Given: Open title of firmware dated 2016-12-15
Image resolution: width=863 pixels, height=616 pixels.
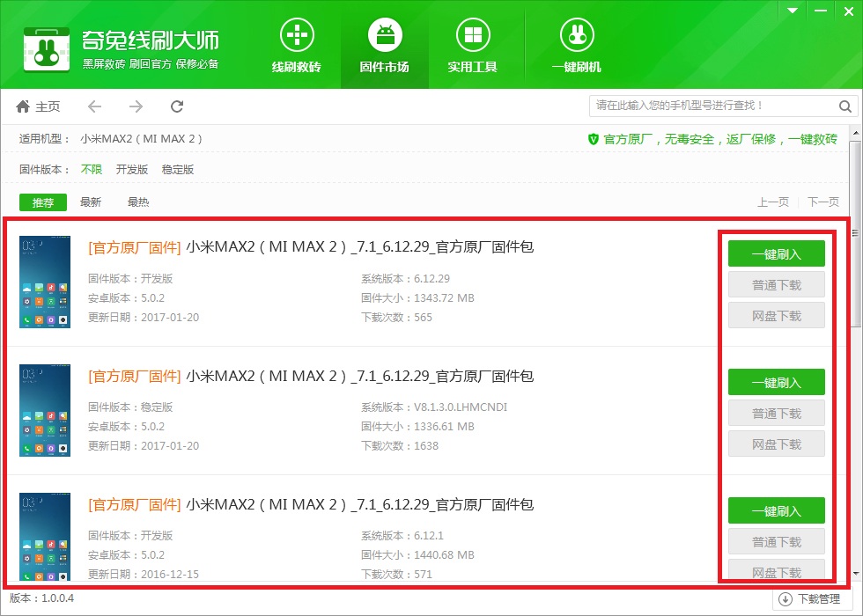Looking at the screenshot, I should click(311, 504).
